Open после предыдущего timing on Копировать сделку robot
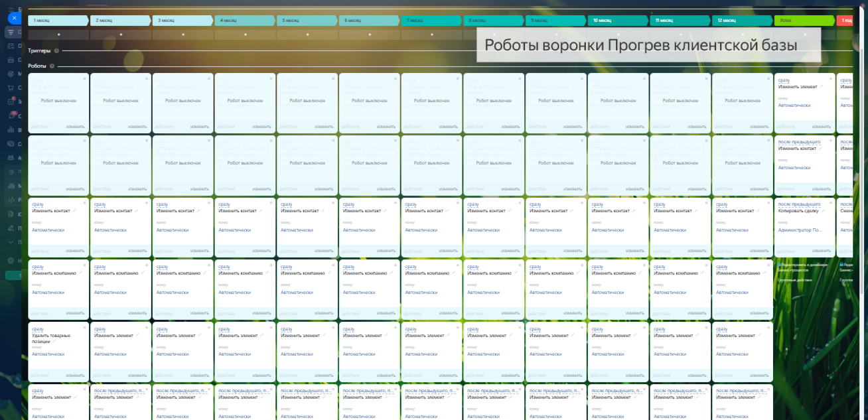The width and height of the screenshot is (868, 420). click(799, 204)
